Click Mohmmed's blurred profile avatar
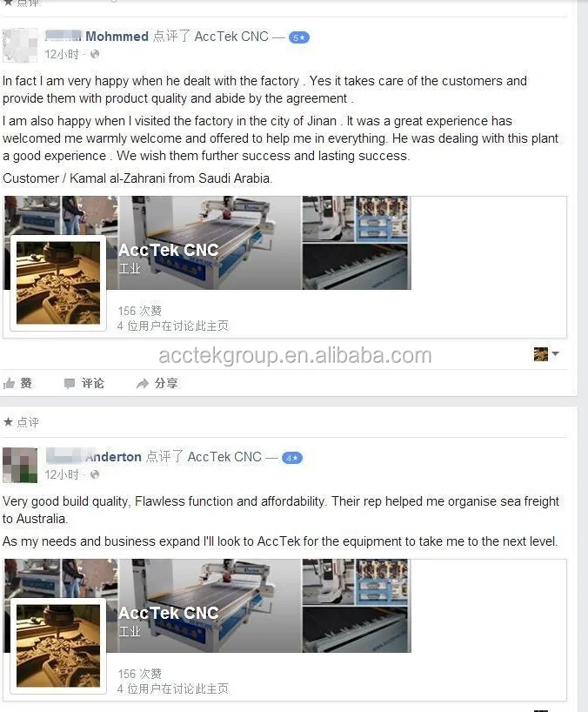 tap(20, 45)
